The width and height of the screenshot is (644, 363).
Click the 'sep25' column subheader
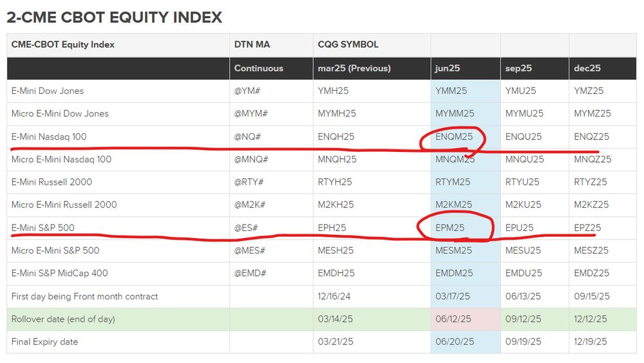click(518, 68)
